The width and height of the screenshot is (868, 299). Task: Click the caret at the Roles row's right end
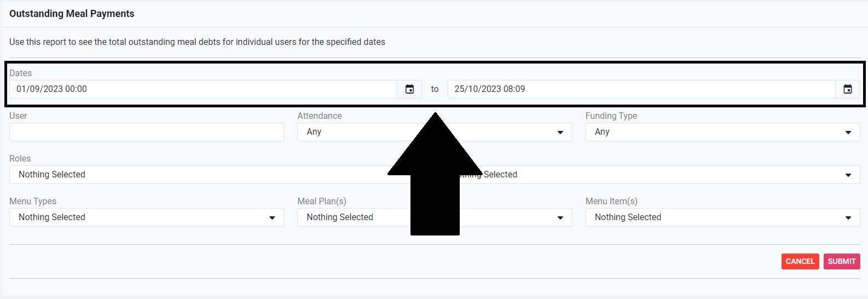click(x=848, y=175)
